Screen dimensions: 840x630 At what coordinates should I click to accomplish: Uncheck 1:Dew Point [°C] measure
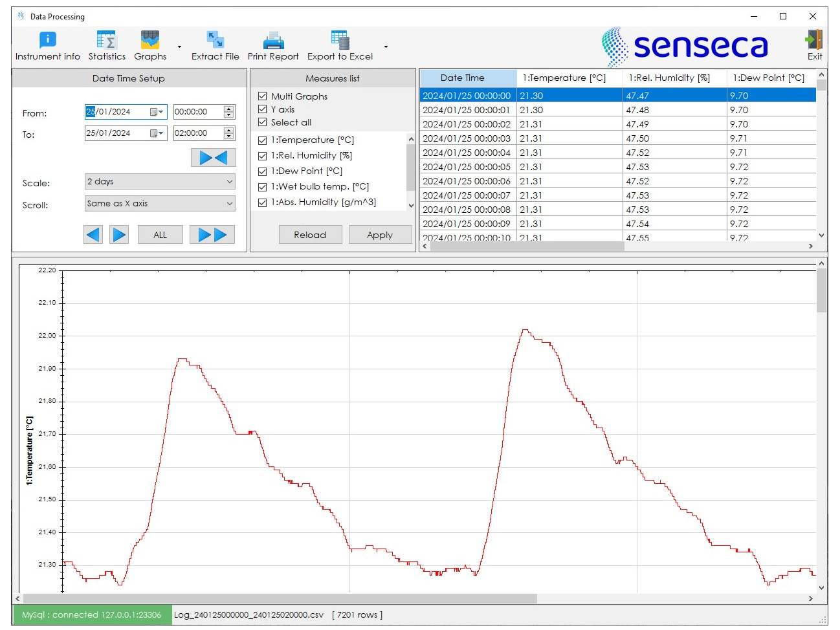click(x=262, y=171)
